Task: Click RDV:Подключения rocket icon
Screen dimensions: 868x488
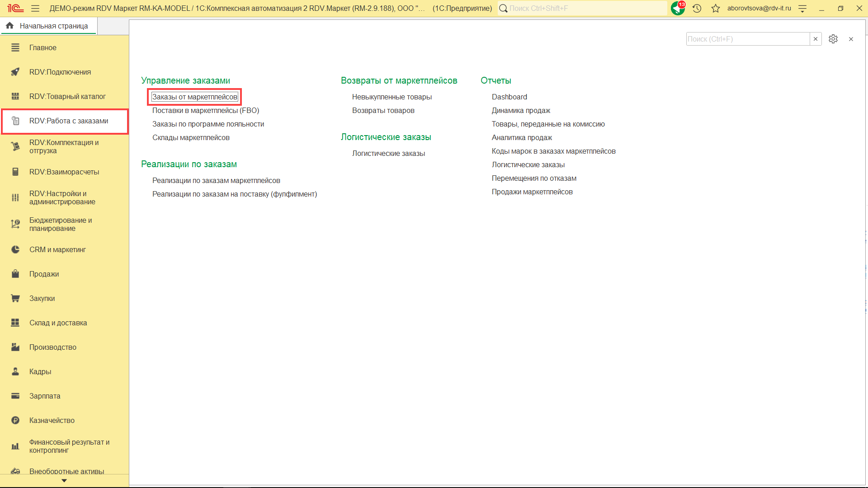Action: 15,72
